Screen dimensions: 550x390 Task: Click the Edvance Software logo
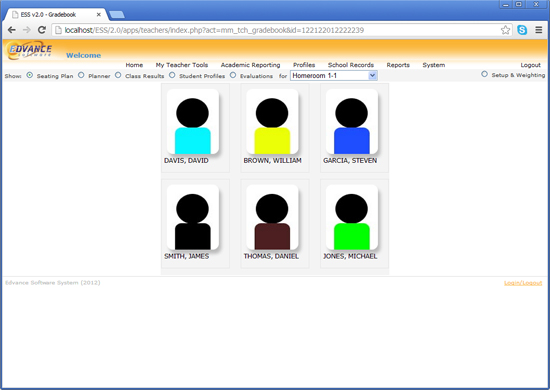pyautogui.click(x=29, y=51)
